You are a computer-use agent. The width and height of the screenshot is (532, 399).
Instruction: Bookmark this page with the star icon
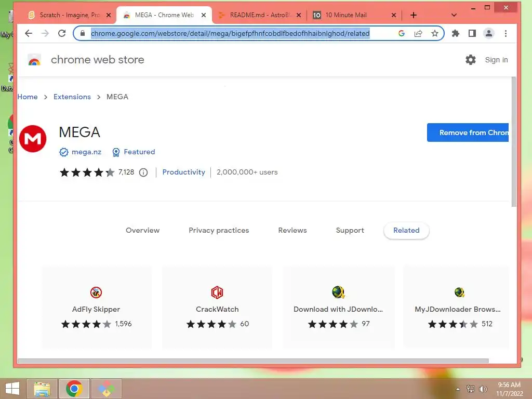click(435, 33)
